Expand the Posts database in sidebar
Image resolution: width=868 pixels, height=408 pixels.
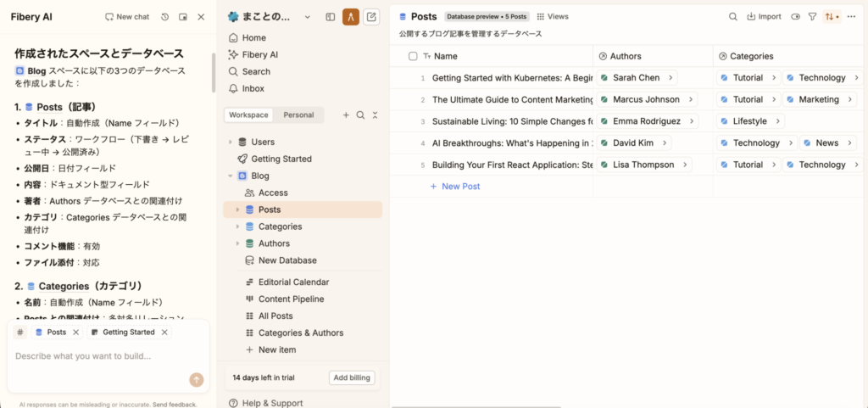(x=237, y=210)
